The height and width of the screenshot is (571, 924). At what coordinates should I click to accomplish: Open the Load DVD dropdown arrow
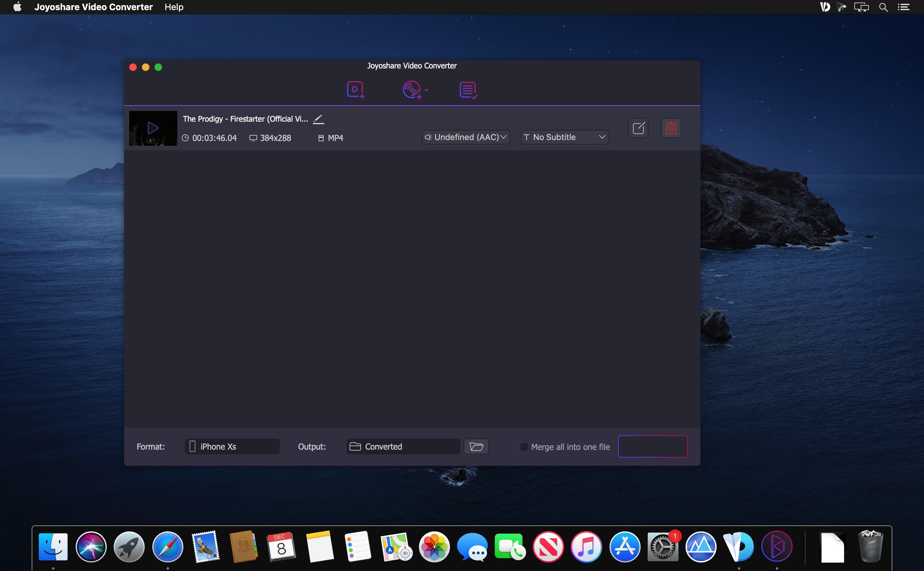pos(426,90)
